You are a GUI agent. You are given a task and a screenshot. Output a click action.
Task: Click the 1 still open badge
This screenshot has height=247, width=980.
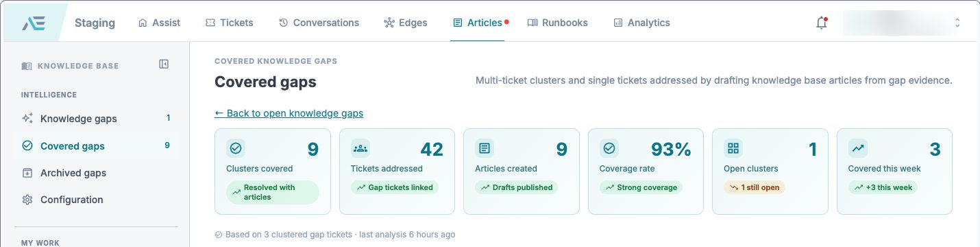(755, 187)
